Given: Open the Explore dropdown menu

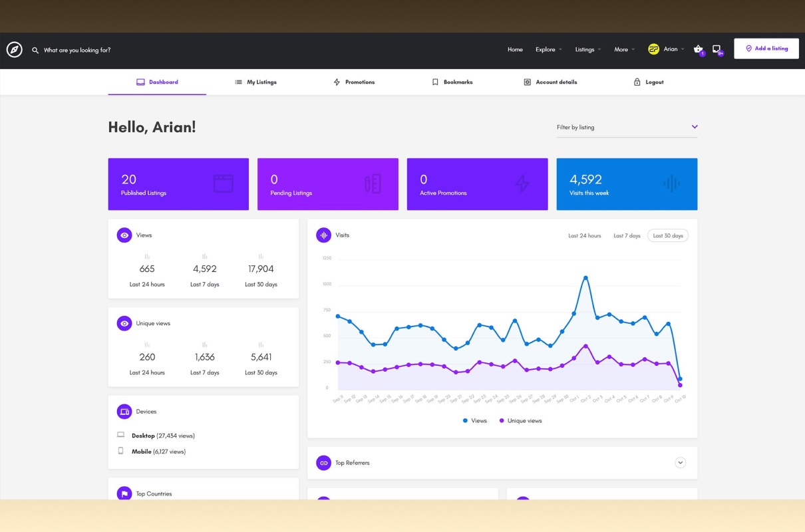Looking at the screenshot, I should click(549, 49).
